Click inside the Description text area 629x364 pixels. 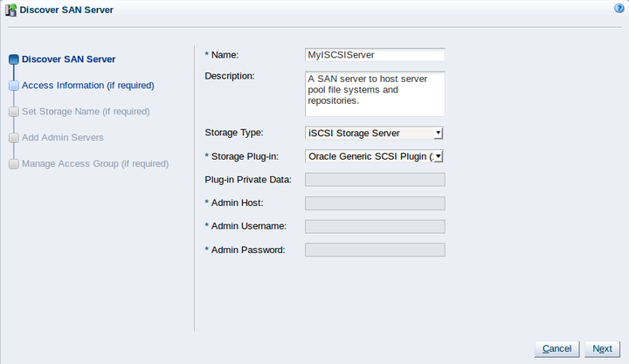click(375, 93)
